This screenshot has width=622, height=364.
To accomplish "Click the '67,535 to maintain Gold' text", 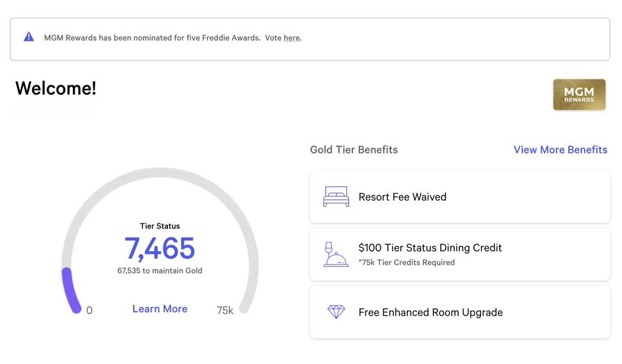I will [160, 271].
